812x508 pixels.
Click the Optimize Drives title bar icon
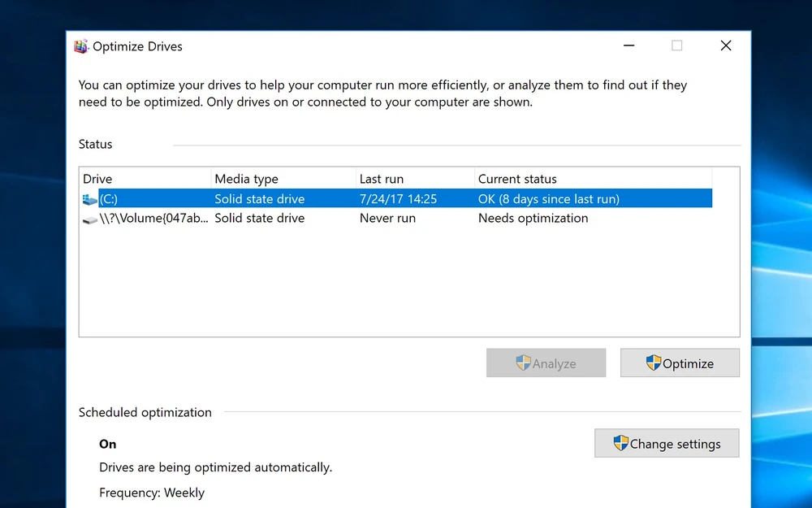tap(81, 46)
